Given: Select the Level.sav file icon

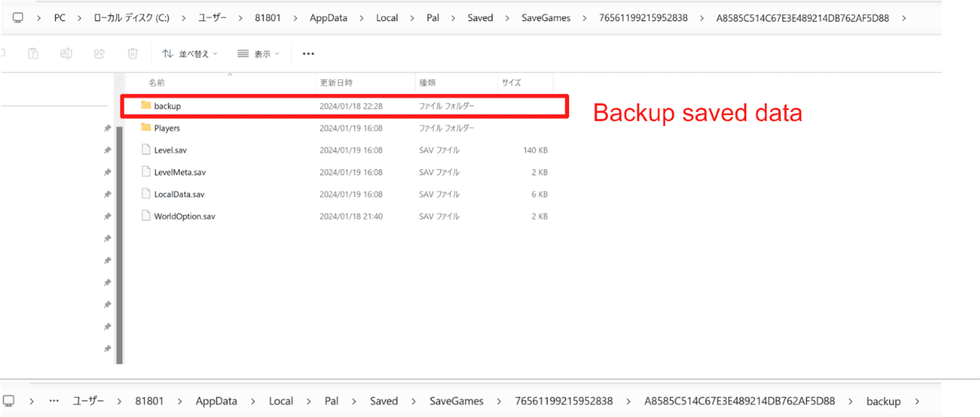Looking at the screenshot, I should click(x=146, y=150).
